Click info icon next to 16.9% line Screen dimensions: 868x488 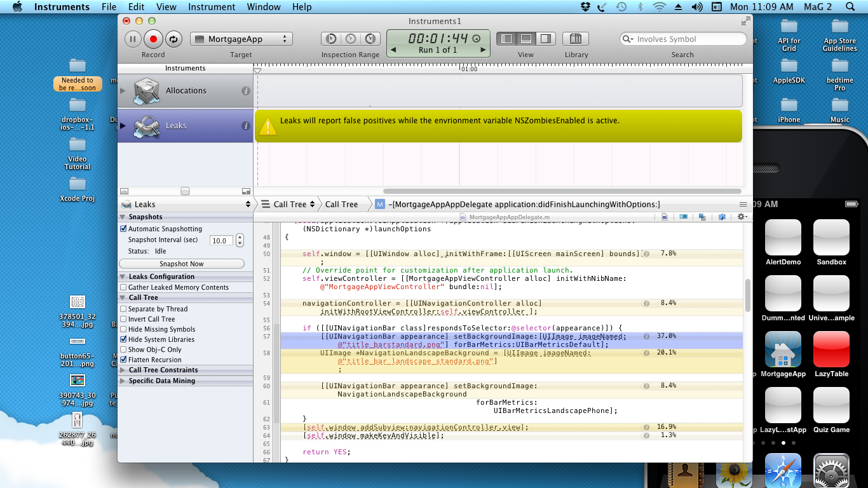pos(646,427)
